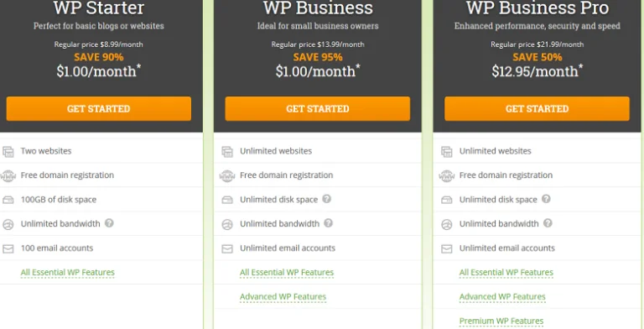Click the email envelope icon in WP Business Pro

pos(446,248)
